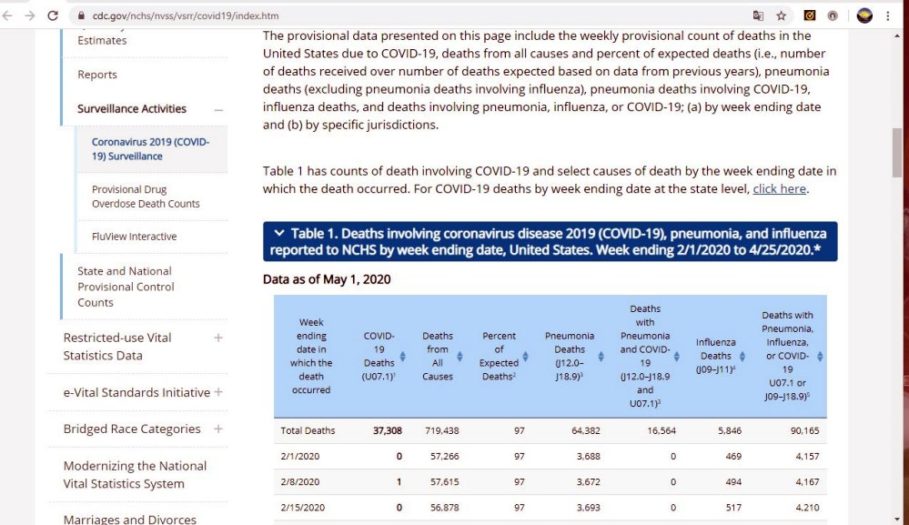This screenshot has height=525, width=909.
Task: Open the orange extension icon in toolbar
Action: click(x=809, y=16)
